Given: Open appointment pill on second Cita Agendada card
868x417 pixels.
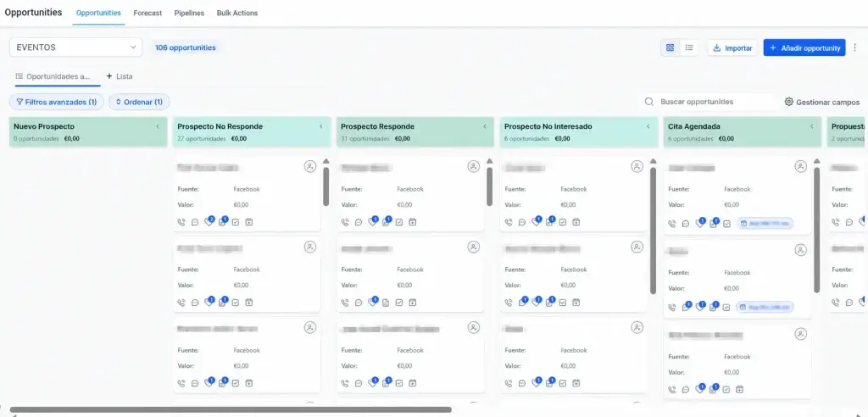Looking at the screenshot, I should [x=765, y=307].
